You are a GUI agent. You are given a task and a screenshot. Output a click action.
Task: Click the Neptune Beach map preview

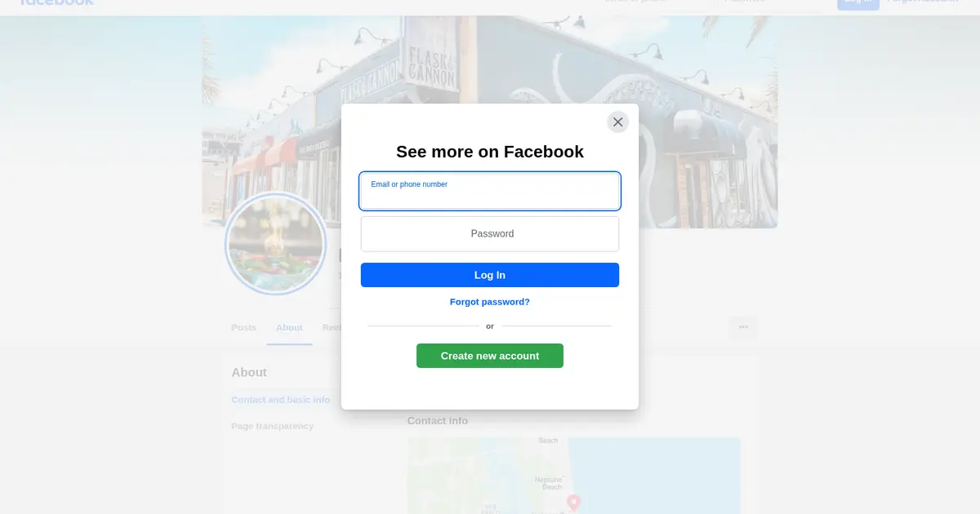573,476
